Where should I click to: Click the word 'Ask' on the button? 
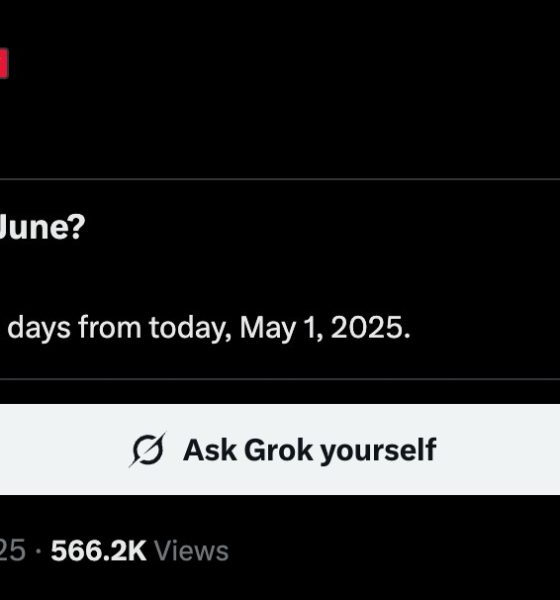point(209,450)
